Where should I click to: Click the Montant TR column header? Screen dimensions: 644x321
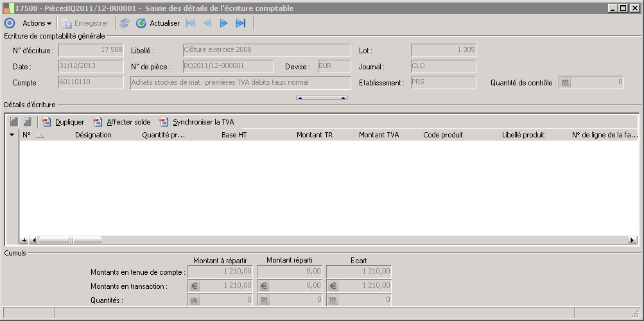pos(315,135)
